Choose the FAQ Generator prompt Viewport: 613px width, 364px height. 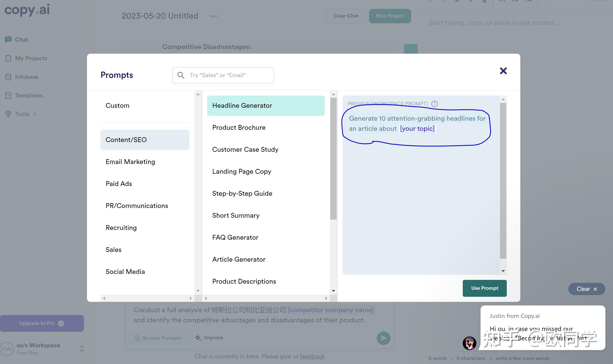(x=235, y=237)
